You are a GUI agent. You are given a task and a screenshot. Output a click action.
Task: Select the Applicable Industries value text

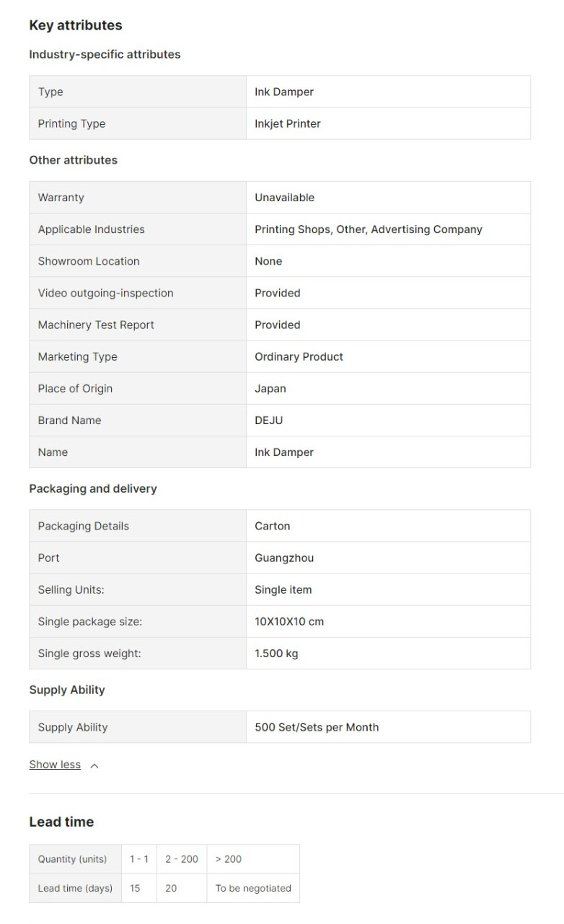368,229
